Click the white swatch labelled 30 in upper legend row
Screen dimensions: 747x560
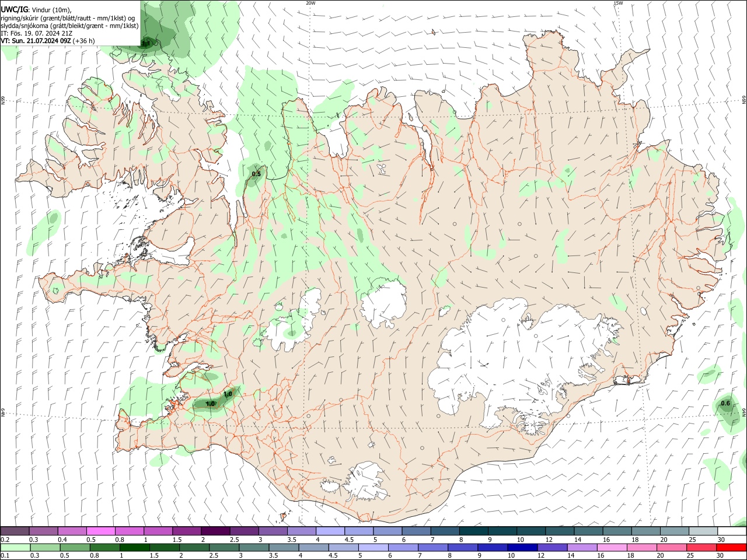click(x=732, y=531)
